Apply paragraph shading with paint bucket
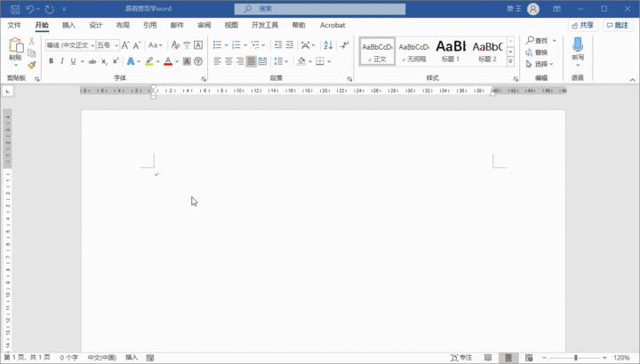 [x=301, y=61]
